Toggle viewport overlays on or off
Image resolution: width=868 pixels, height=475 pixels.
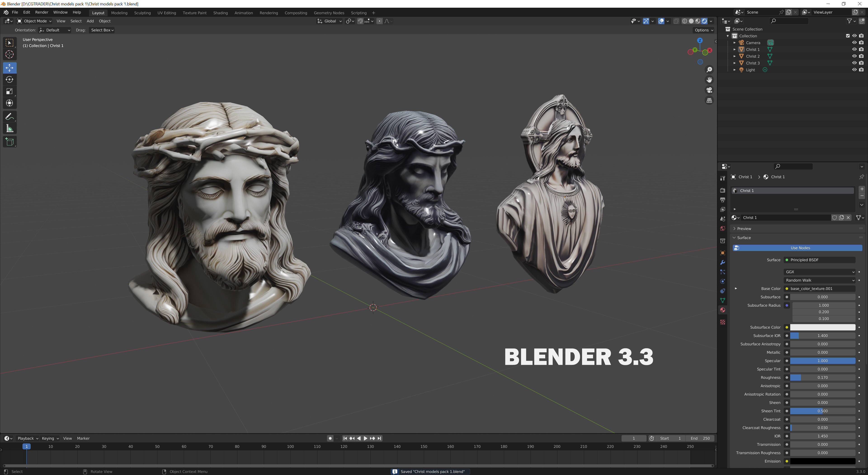tap(661, 21)
